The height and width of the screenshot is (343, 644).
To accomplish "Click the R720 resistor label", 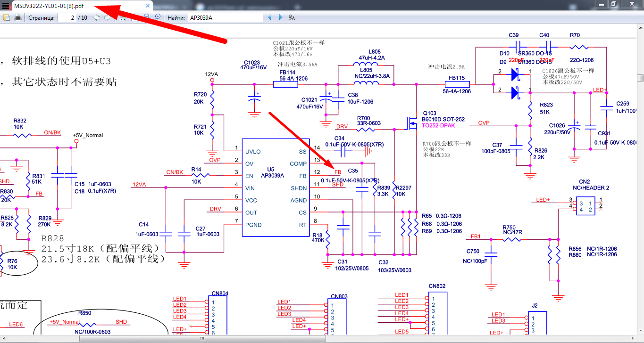I will click(x=200, y=94).
